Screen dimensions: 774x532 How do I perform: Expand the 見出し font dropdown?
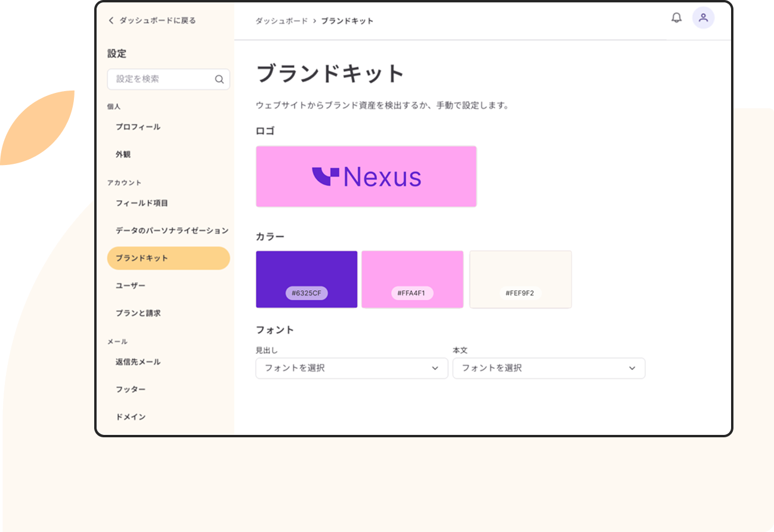(x=352, y=368)
